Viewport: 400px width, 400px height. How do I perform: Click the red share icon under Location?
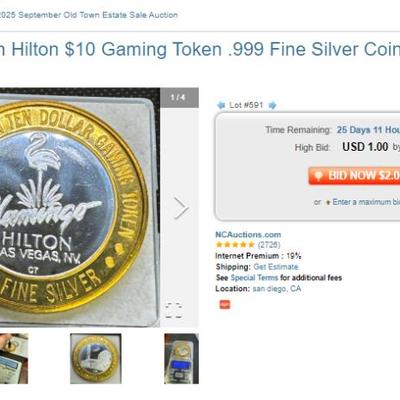[225, 304]
